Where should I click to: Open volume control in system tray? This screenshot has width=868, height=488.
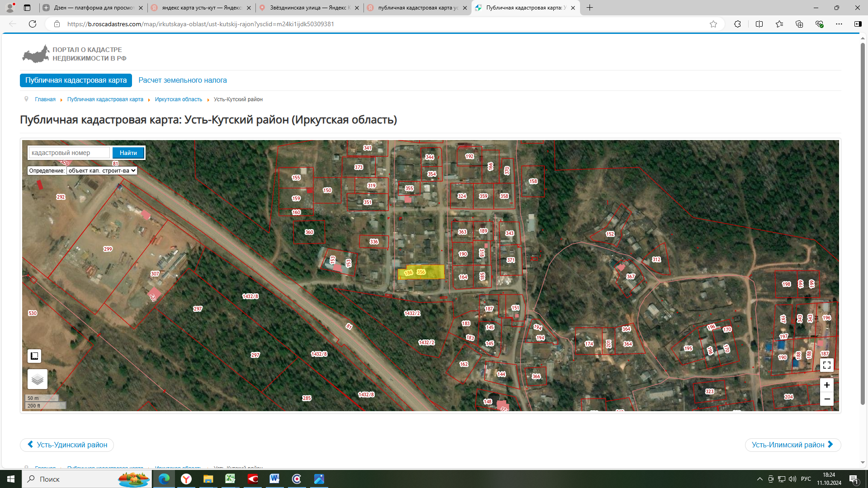point(792,479)
